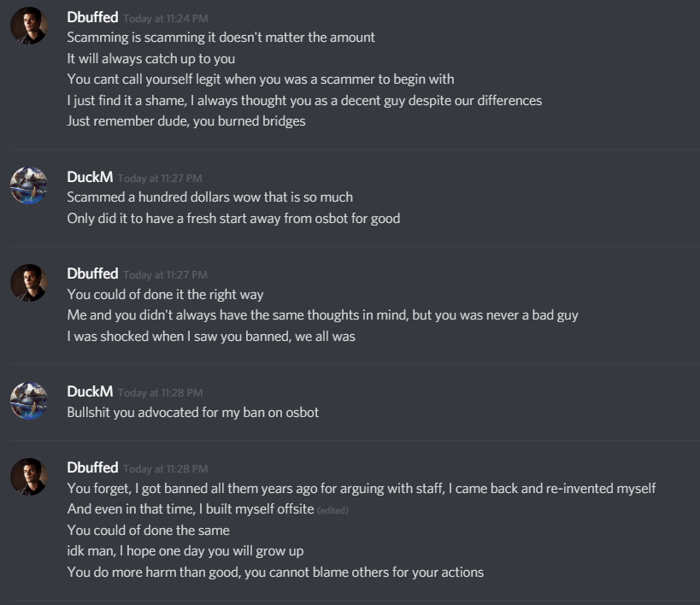Select the Dbuffed username at 11:24 PM
The width and height of the screenshot is (700, 605).
pyautogui.click(x=92, y=17)
